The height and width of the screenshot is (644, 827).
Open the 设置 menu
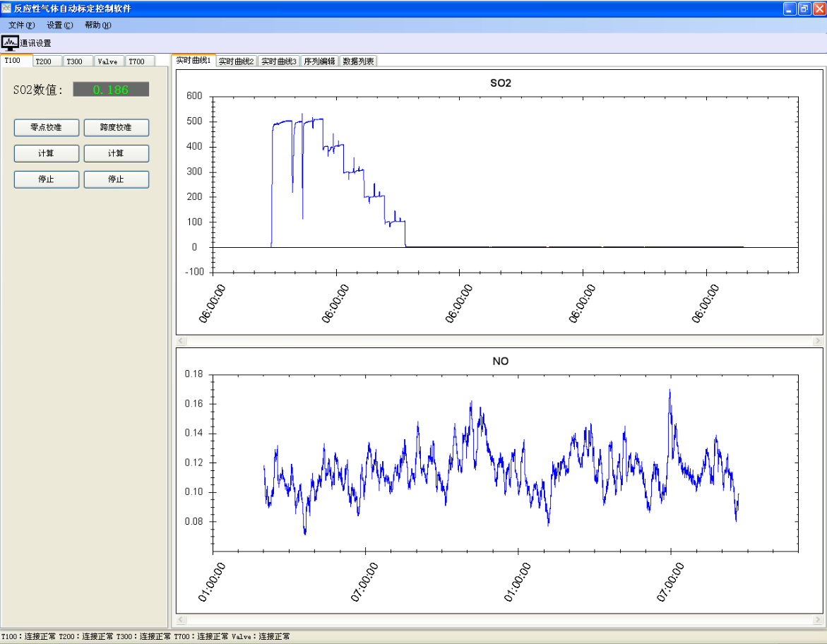[59, 25]
